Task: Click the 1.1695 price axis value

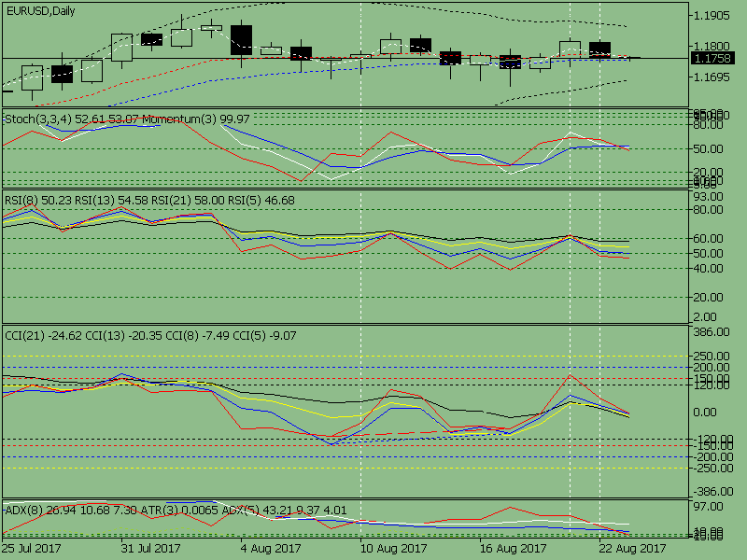Action: pos(712,77)
